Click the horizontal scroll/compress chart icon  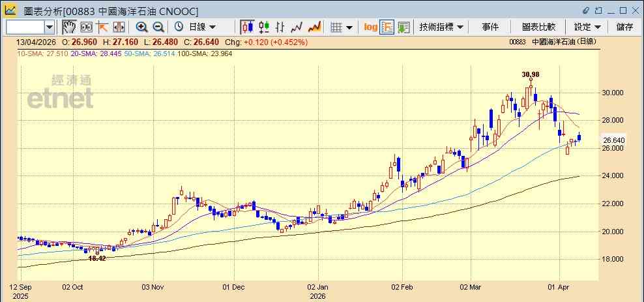tap(119, 27)
